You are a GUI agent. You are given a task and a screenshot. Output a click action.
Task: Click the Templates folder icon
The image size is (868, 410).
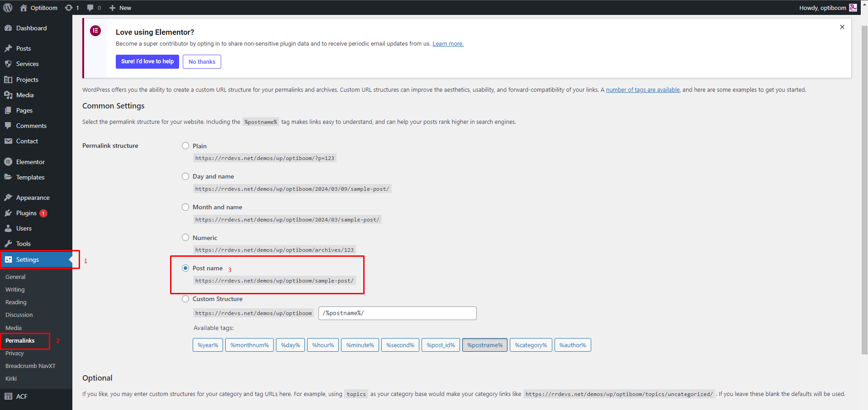[8, 177]
